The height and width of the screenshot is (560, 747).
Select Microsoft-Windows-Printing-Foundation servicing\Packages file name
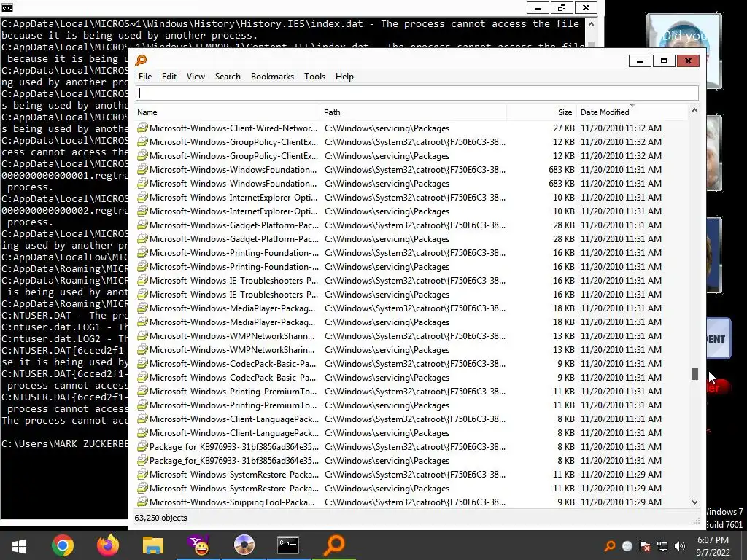click(x=234, y=267)
